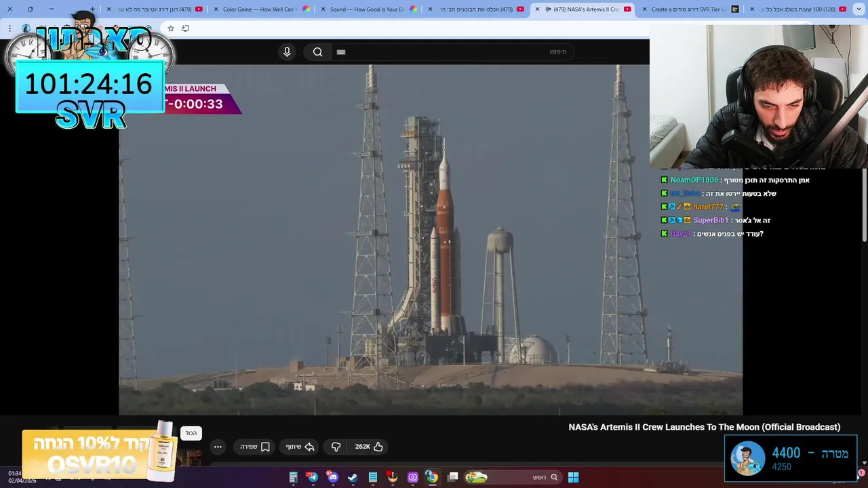Open the purple camera app taskbar icon

tap(412, 477)
